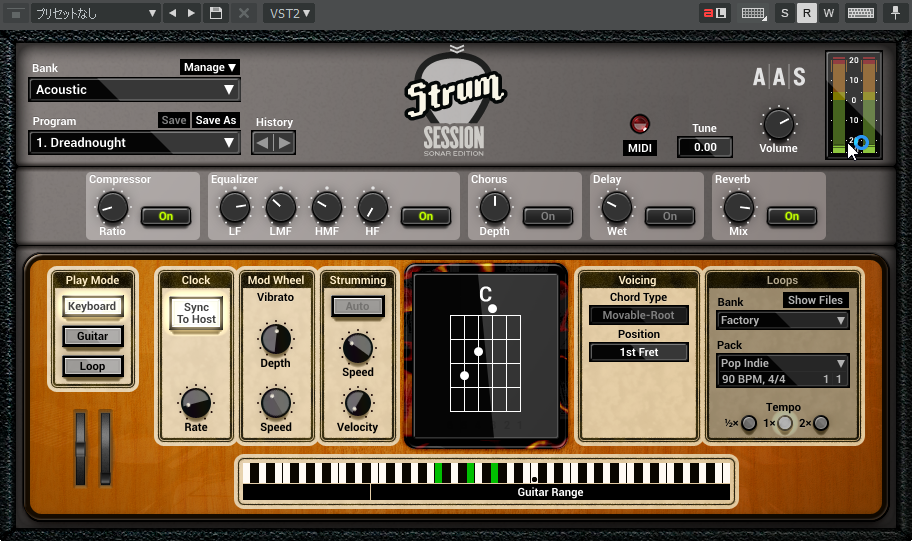The height and width of the screenshot is (541, 912).
Task: Collapse the panel with the double chevron above the logo
Action: pyautogui.click(x=457, y=49)
